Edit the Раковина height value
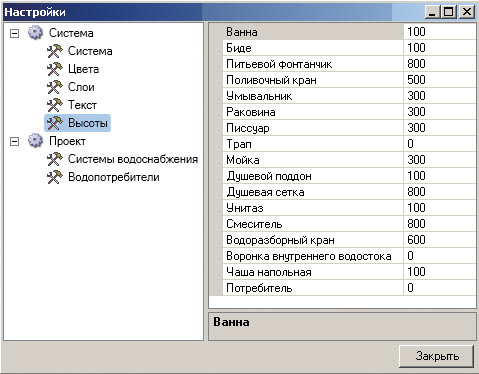Viewport: 479px width, 374px height. click(440, 112)
